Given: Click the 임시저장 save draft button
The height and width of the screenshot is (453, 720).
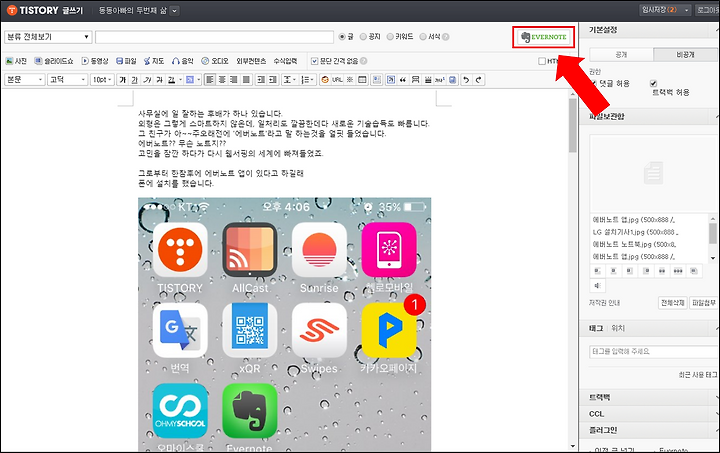Looking at the screenshot, I should (659, 10).
